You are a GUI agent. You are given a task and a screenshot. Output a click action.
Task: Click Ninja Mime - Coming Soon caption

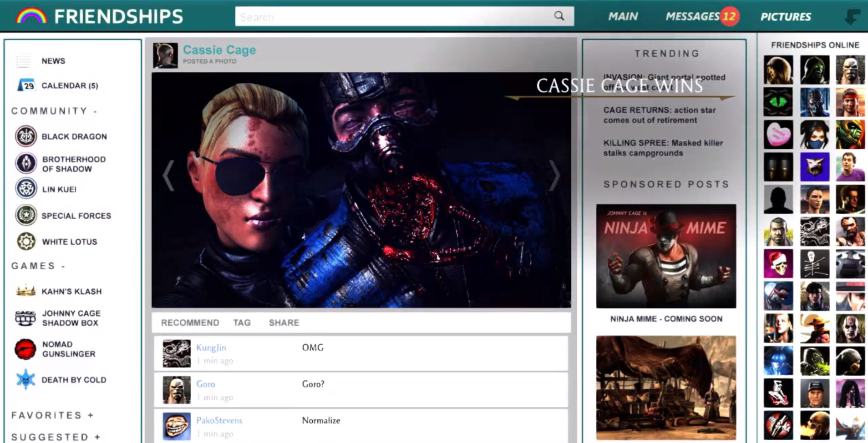coord(666,319)
